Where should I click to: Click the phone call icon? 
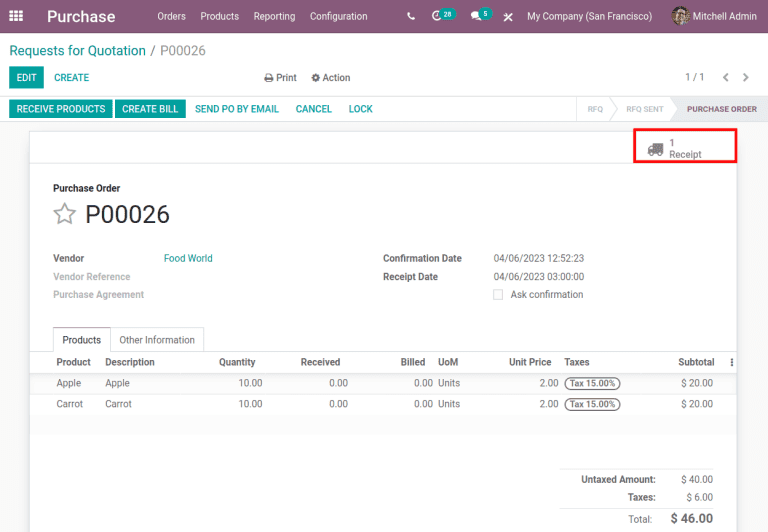point(411,17)
